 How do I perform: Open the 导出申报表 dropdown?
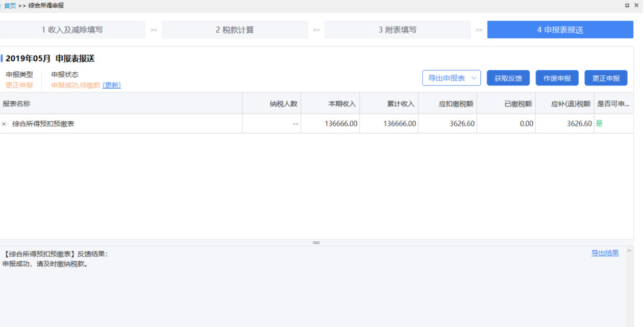pos(451,78)
